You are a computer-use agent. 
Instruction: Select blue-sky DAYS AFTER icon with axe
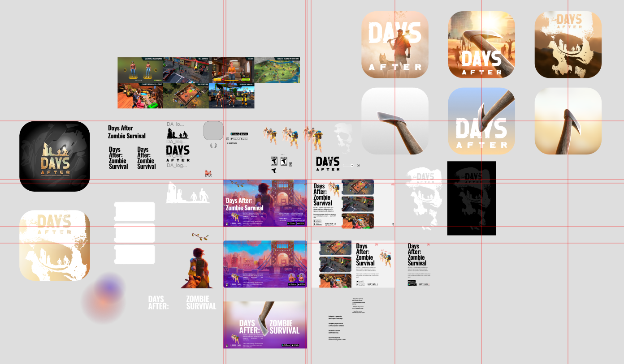point(481,121)
